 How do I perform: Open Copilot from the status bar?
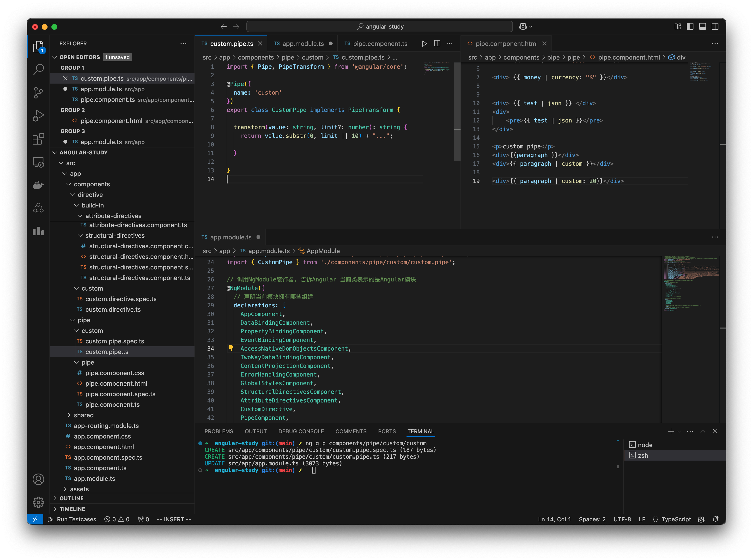(701, 519)
